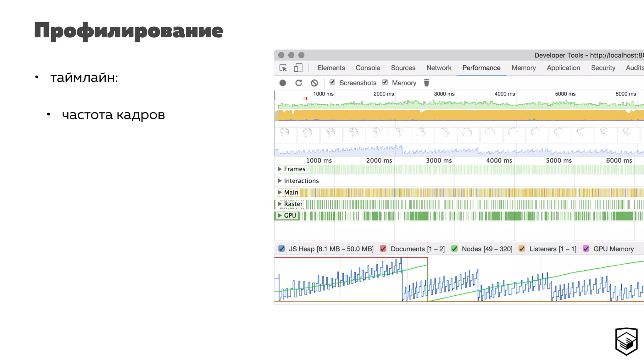Click the trash collect garbage icon

(426, 83)
